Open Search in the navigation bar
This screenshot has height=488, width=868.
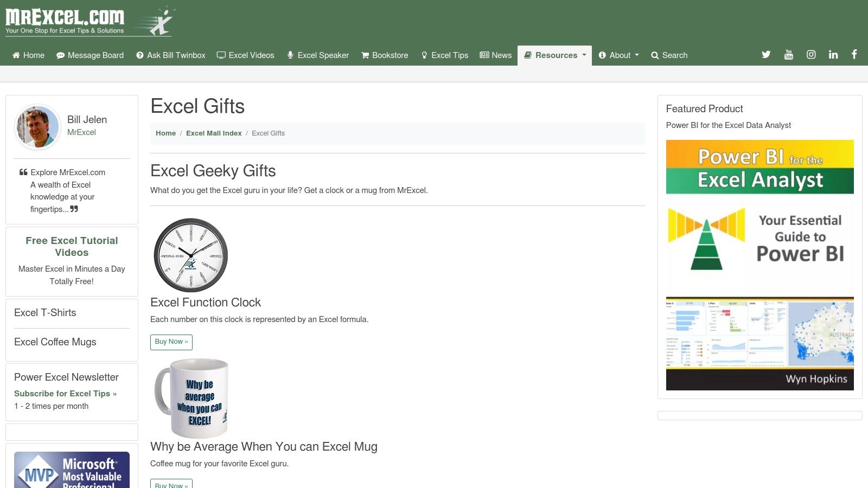pos(669,55)
